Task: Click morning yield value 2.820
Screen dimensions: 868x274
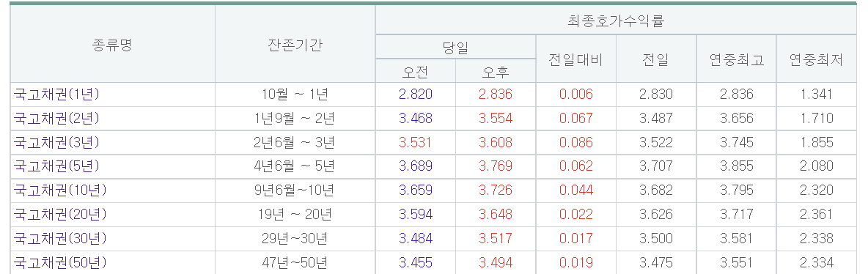Action: [x=416, y=94]
